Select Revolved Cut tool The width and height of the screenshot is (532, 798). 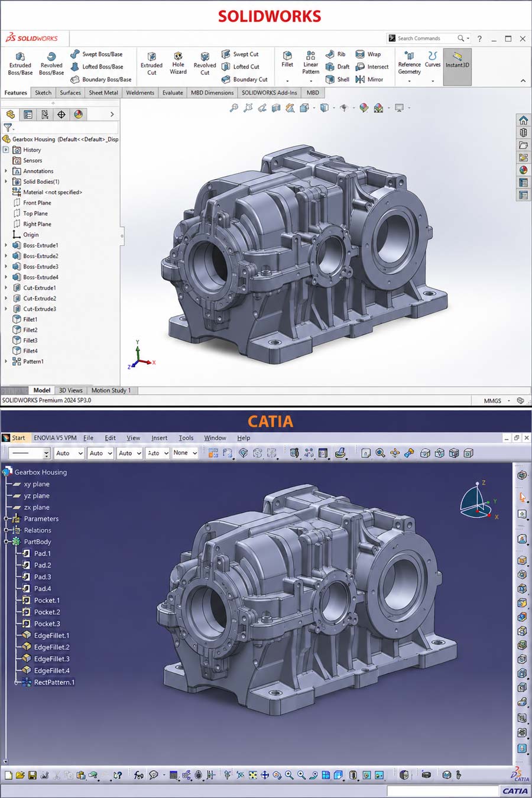[205, 64]
